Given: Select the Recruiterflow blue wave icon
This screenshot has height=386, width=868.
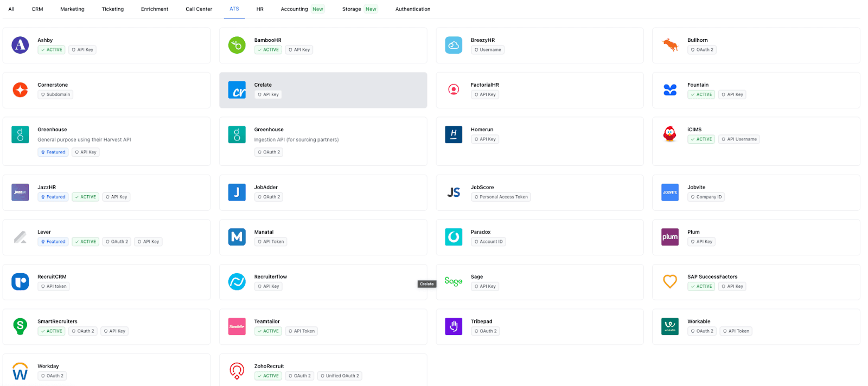Looking at the screenshot, I should click(237, 281).
